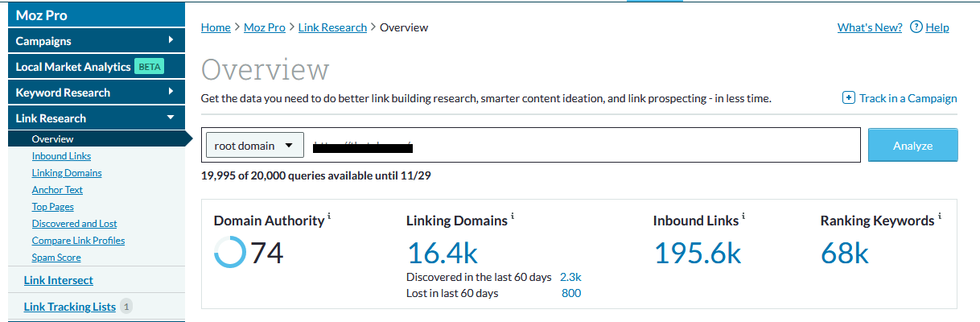Open the Spam Score sidebar page
The height and width of the screenshot is (322, 980).
(56, 258)
